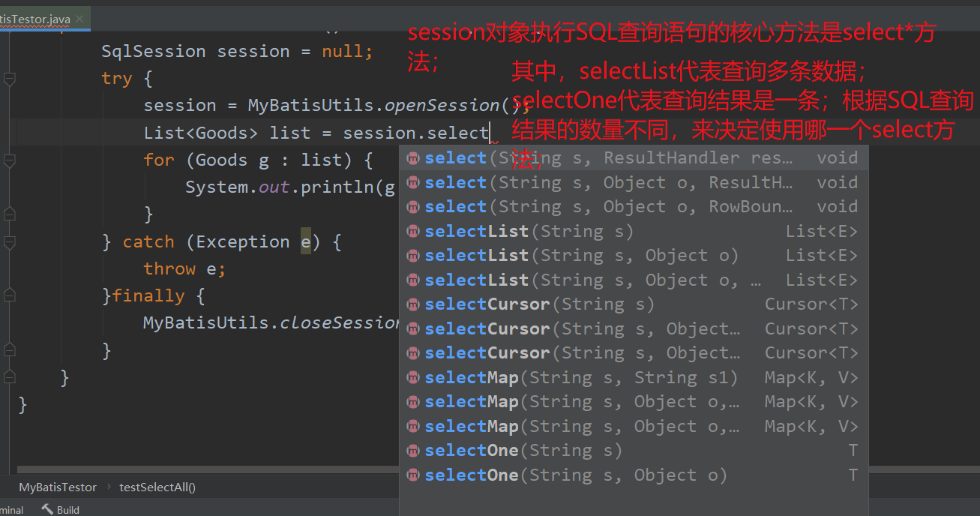Image resolution: width=980 pixels, height=516 pixels.
Task: Click method icon beside selectList(String s)
Action: pyautogui.click(x=413, y=232)
